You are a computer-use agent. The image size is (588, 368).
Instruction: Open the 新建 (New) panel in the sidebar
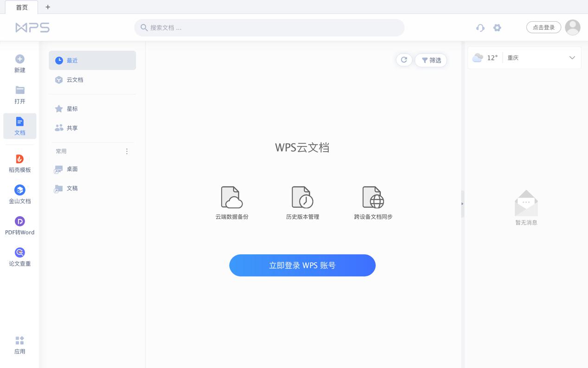[19, 64]
